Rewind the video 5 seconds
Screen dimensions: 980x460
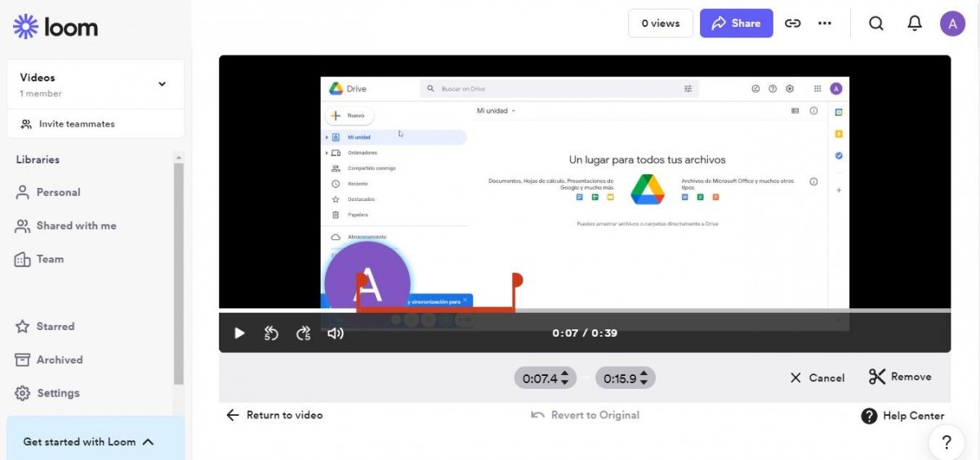[271, 333]
